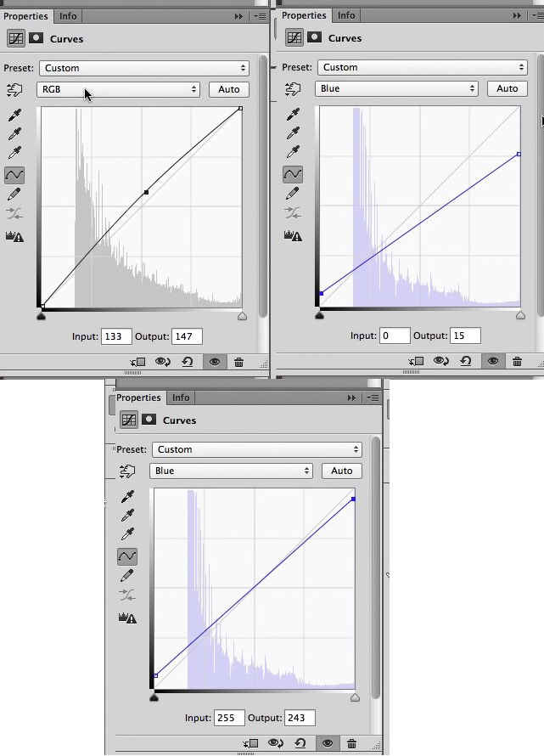Select Properties tab in top-right panel
The height and width of the screenshot is (756, 544).
tap(304, 15)
